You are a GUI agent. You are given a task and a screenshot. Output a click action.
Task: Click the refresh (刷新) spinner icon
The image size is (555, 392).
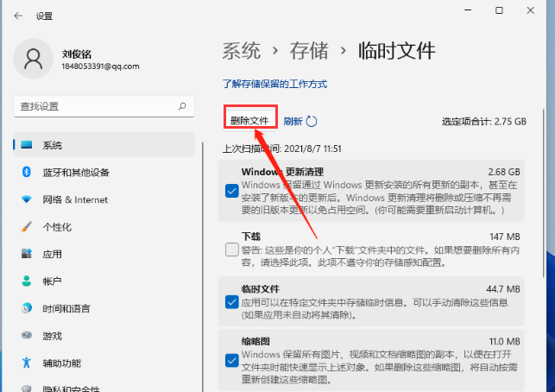pyautogui.click(x=312, y=122)
